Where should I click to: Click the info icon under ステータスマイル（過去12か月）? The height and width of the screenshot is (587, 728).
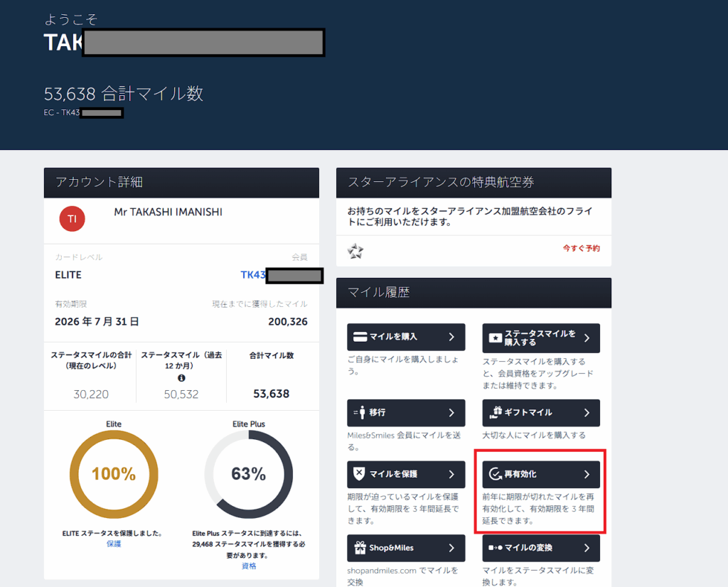coord(181,378)
